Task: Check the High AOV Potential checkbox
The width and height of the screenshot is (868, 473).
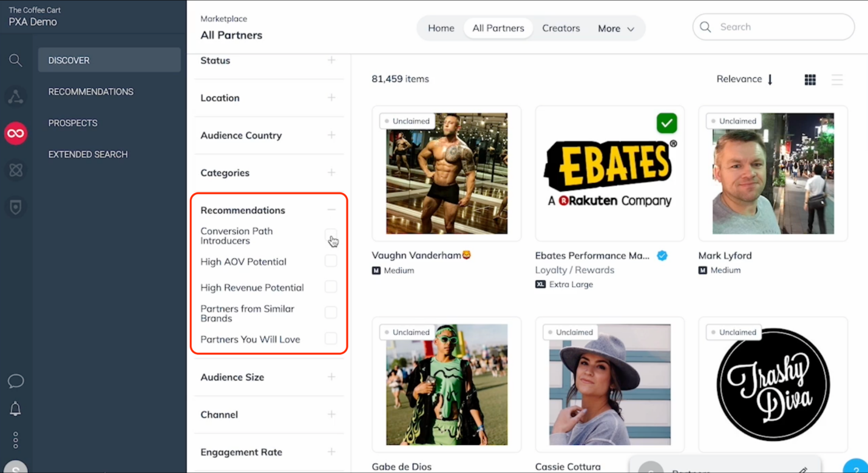Action: click(x=331, y=261)
